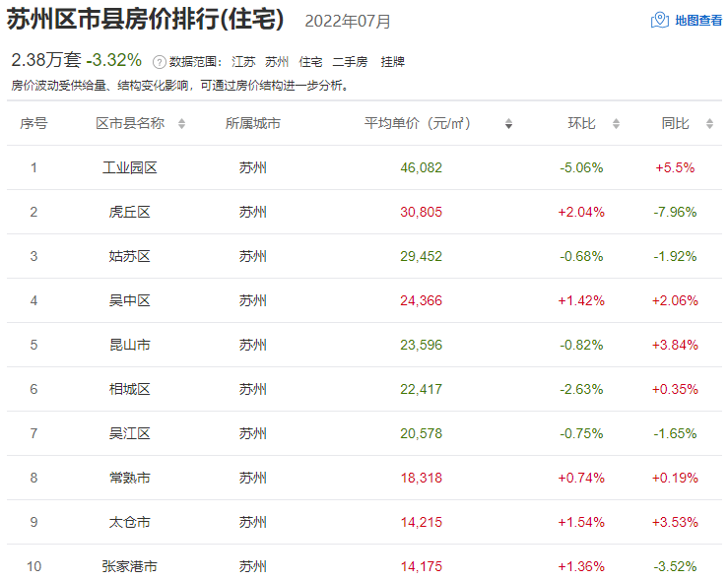Click the 苏州 city cell in 昆山市 row
Image resolution: width=728 pixels, height=580 pixels.
pyautogui.click(x=253, y=345)
